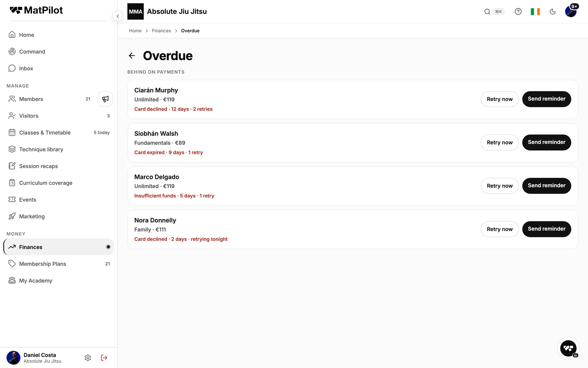
Task: Open help question mark icon
Action: click(x=518, y=11)
